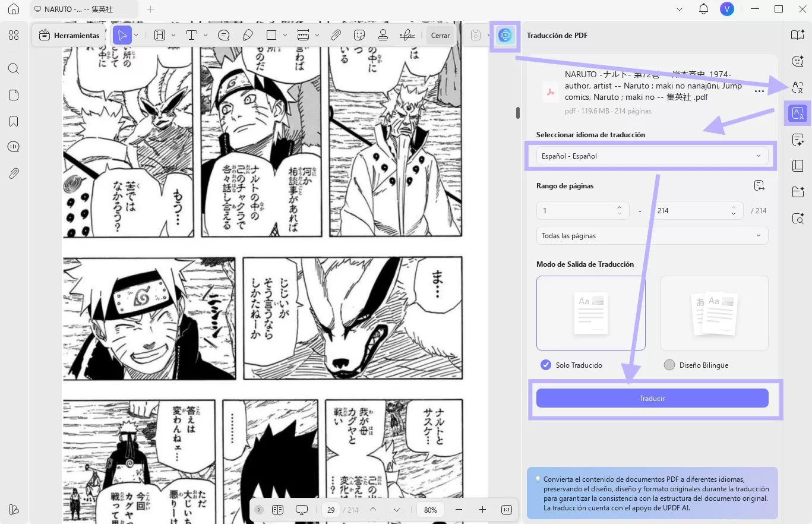Open the AI summarize notes icon
812x524 pixels.
click(x=798, y=140)
